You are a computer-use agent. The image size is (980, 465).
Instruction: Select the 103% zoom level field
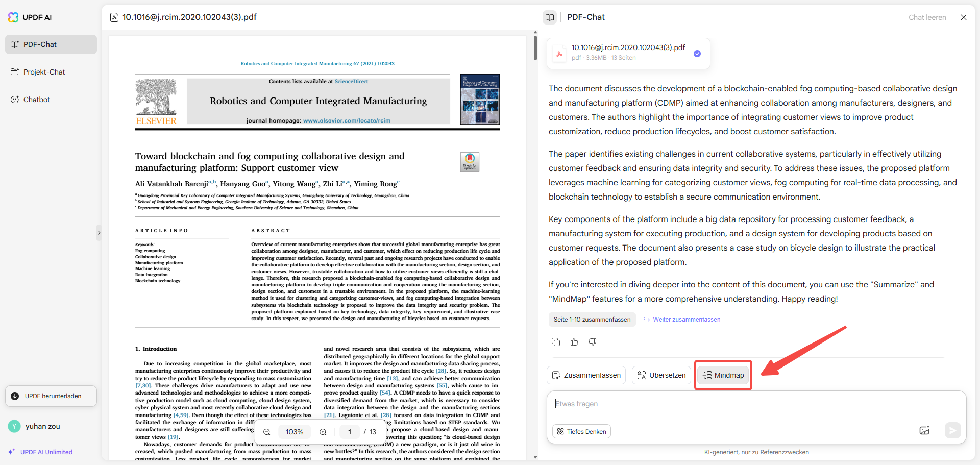pos(295,432)
